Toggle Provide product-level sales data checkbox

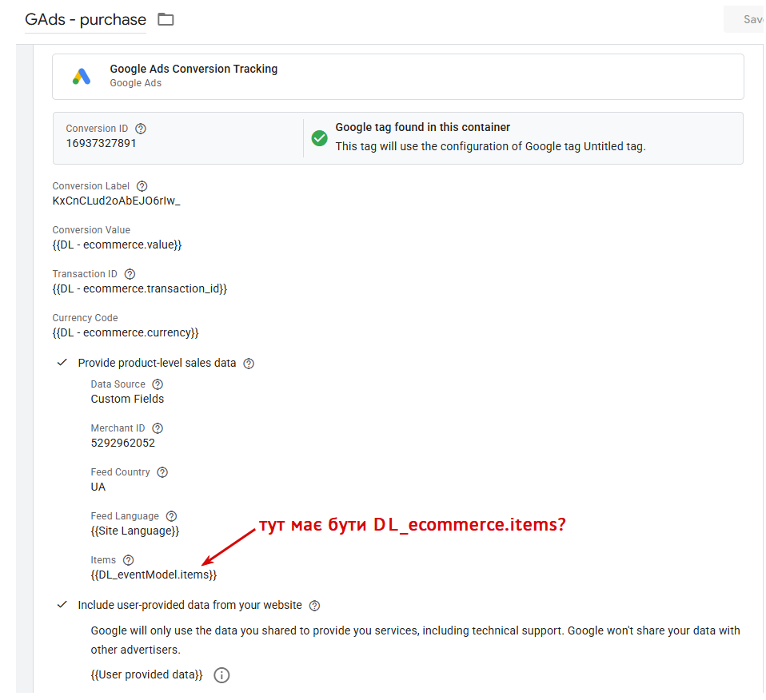[62, 363]
